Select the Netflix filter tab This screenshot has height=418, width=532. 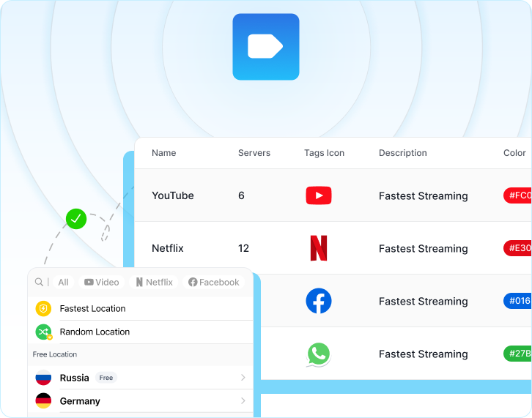click(x=155, y=282)
